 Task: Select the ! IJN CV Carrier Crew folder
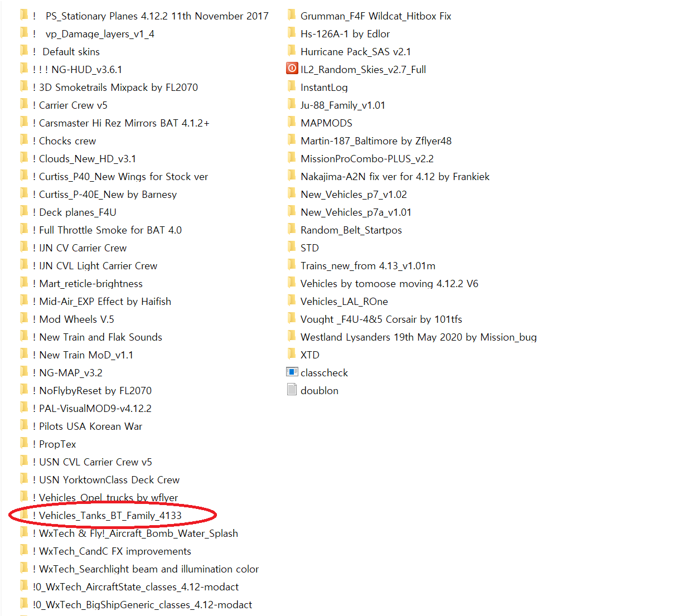[80, 248]
